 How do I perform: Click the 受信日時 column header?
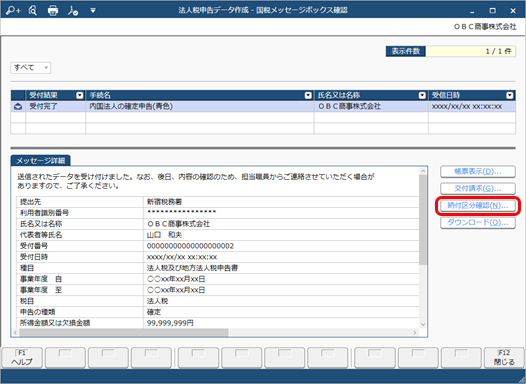click(x=472, y=95)
